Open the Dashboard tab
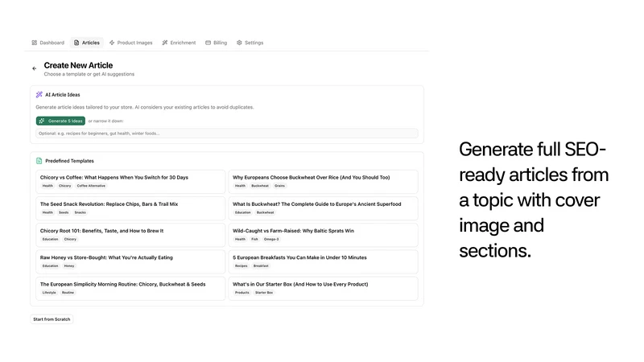This screenshot has width=644, height=362. (x=48, y=43)
